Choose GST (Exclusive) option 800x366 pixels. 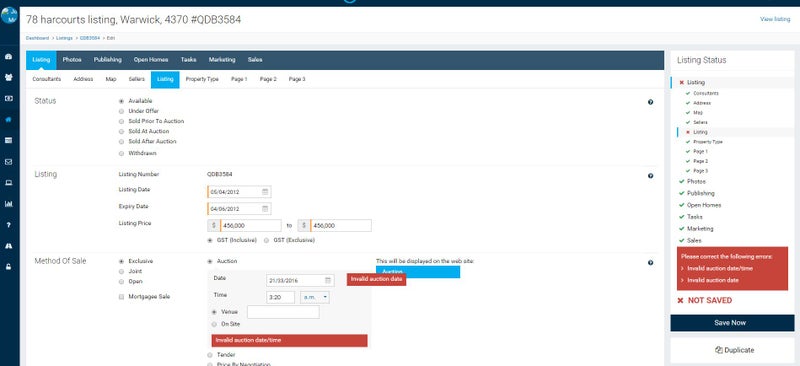[266, 240]
